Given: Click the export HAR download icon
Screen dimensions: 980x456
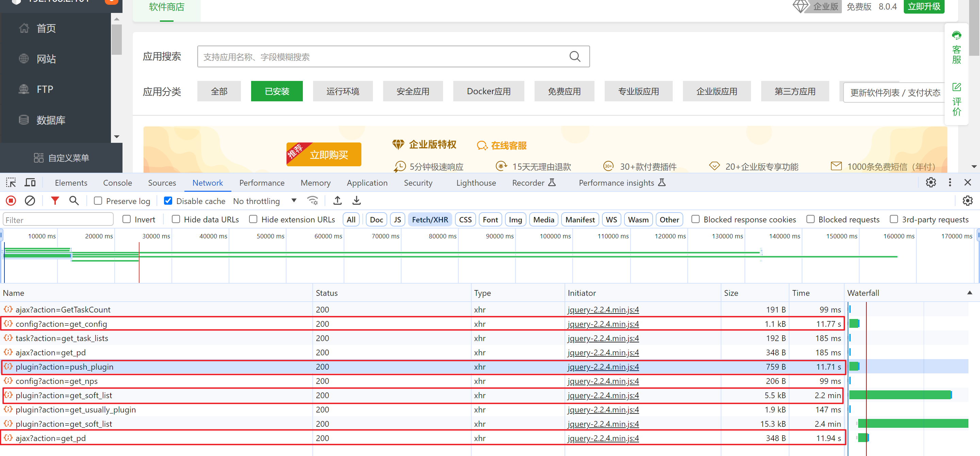Looking at the screenshot, I should 357,200.
